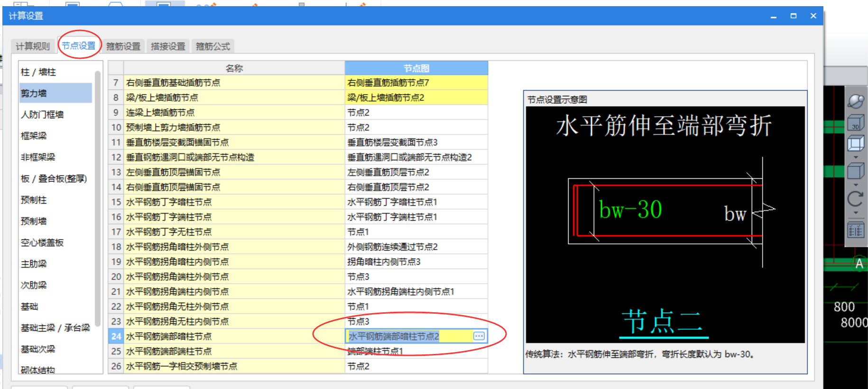Select the wireframe cube display icon
Viewport: 868px width, 389px height.
click(x=856, y=143)
